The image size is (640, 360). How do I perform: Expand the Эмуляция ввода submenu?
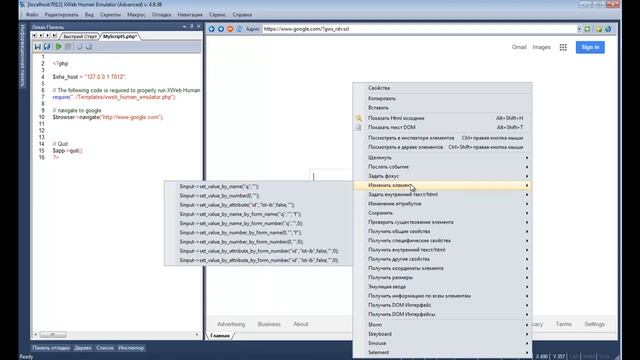click(442, 287)
